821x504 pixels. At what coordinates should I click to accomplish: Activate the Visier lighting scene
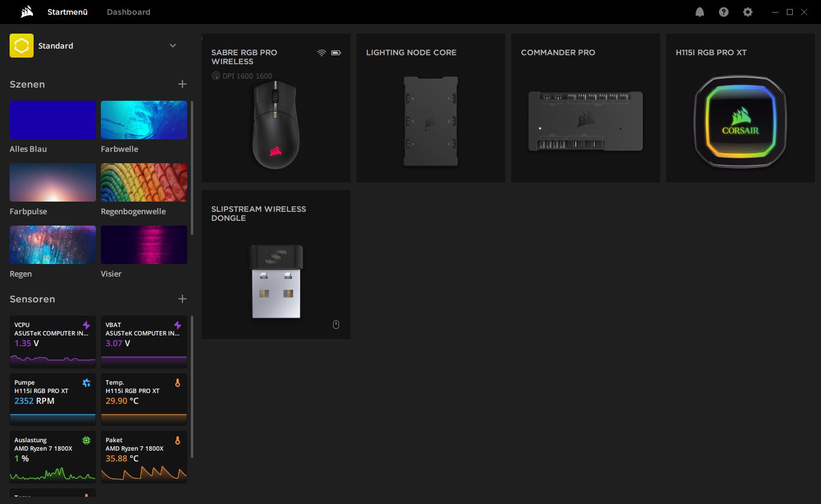pyautogui.click(x=144, y=245)
